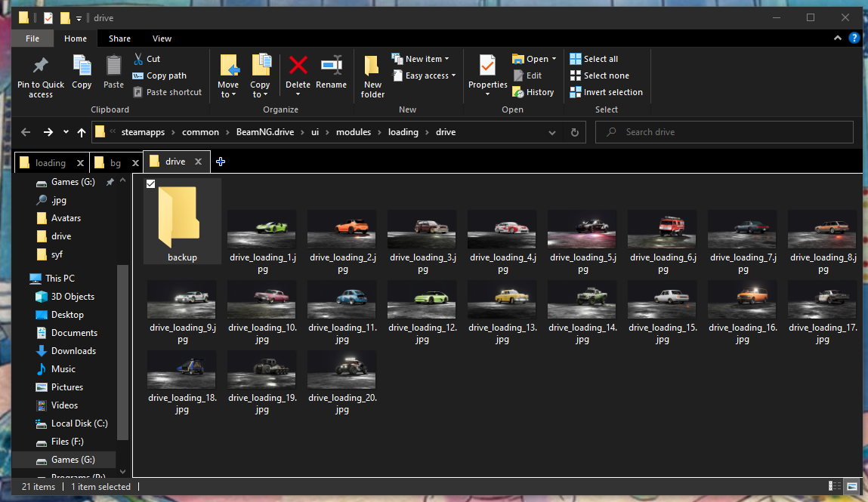Switch to the bg folder tab
This screenshot has height=502, width=868.
point(115,163)
